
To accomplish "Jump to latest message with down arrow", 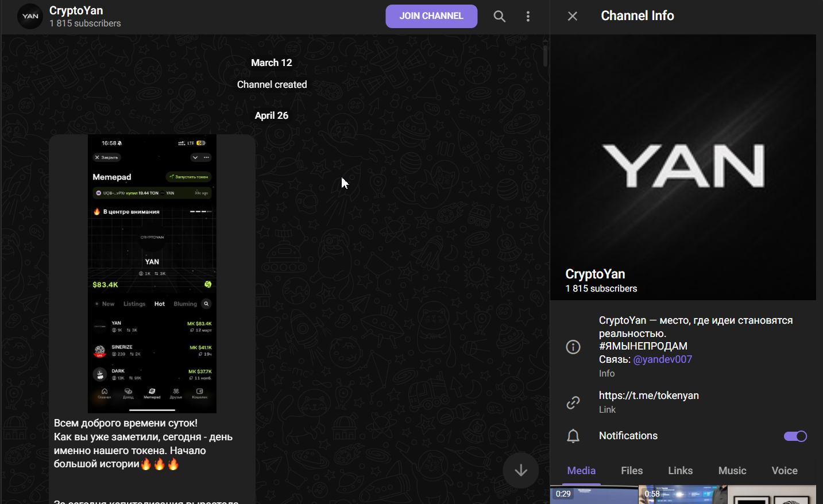I will pyautogui.click(x=521, y=470).
